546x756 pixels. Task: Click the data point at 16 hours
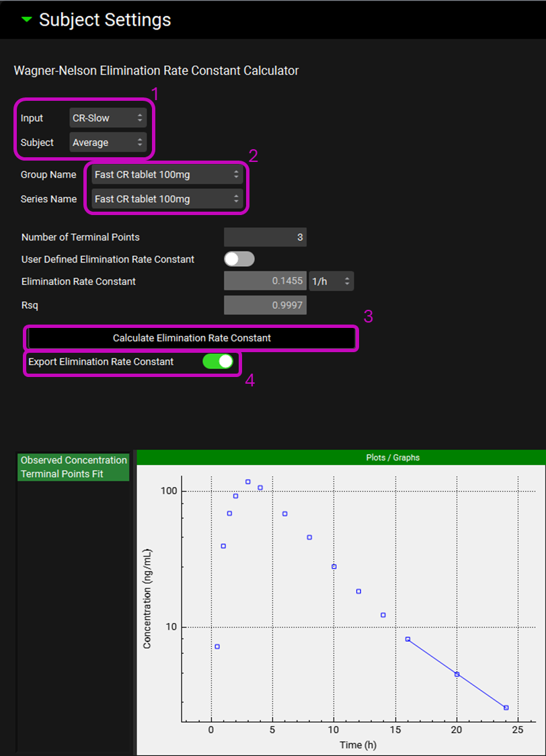click(x=407, y=639)
